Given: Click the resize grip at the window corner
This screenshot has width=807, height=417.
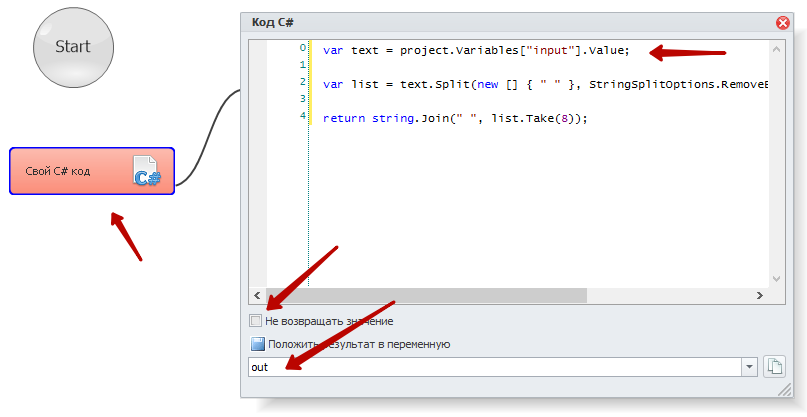Looking at the screenshot, I should [x=785, y=390].
